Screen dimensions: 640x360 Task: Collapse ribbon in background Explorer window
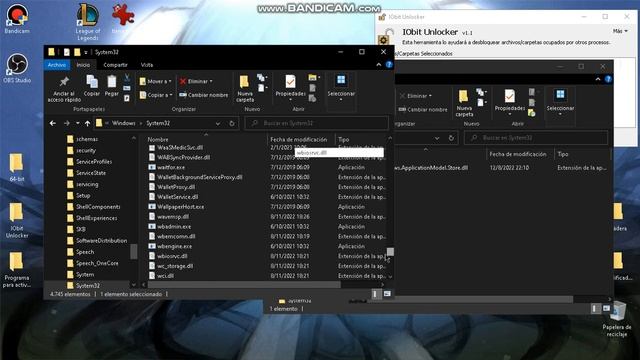598,79
